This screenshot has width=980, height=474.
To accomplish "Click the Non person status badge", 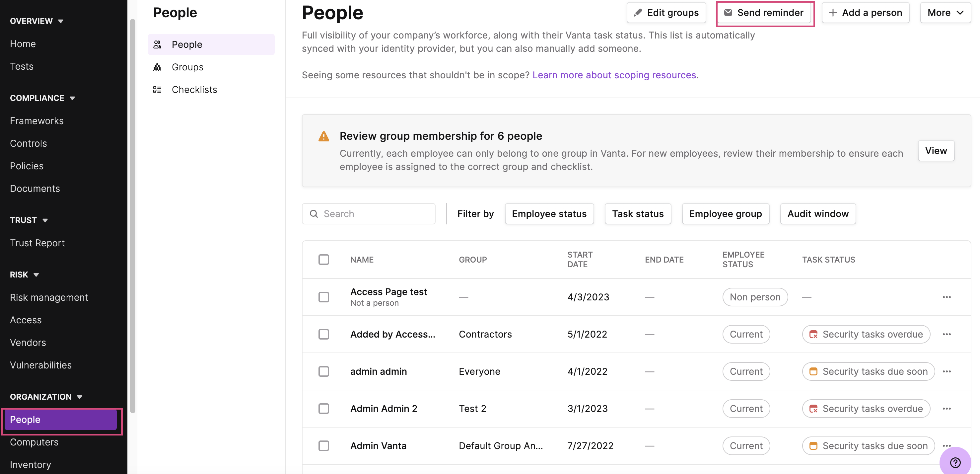I will pyautogui.click(x=755, y=297).
